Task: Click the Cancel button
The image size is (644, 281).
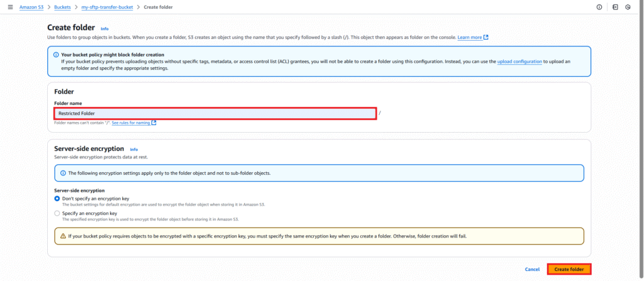Action: (532, 270)
